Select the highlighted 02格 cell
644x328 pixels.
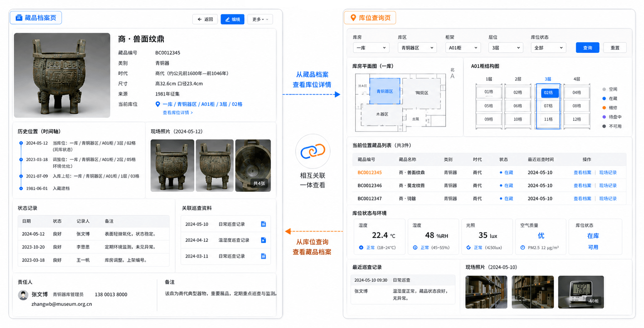tap(548, 93)
